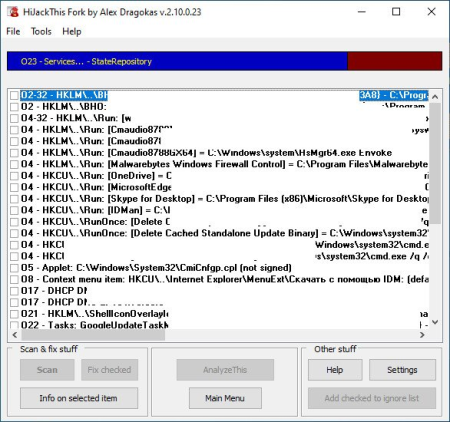
Task: Click the AnalyzeThis button
Action: click(x=225, y=370)
